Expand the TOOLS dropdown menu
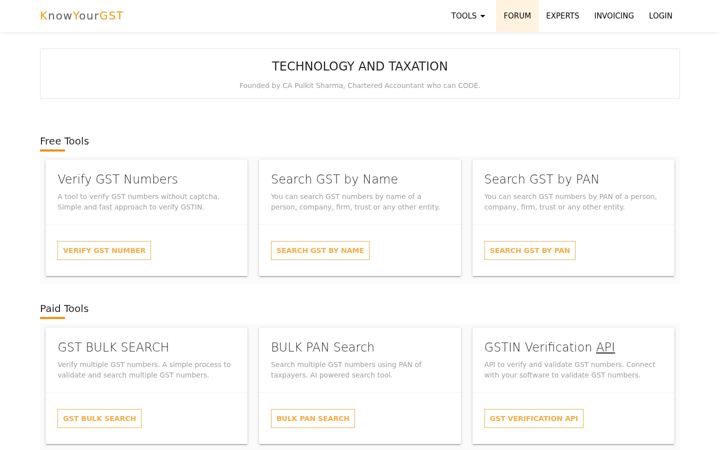 tap(468, 16)
